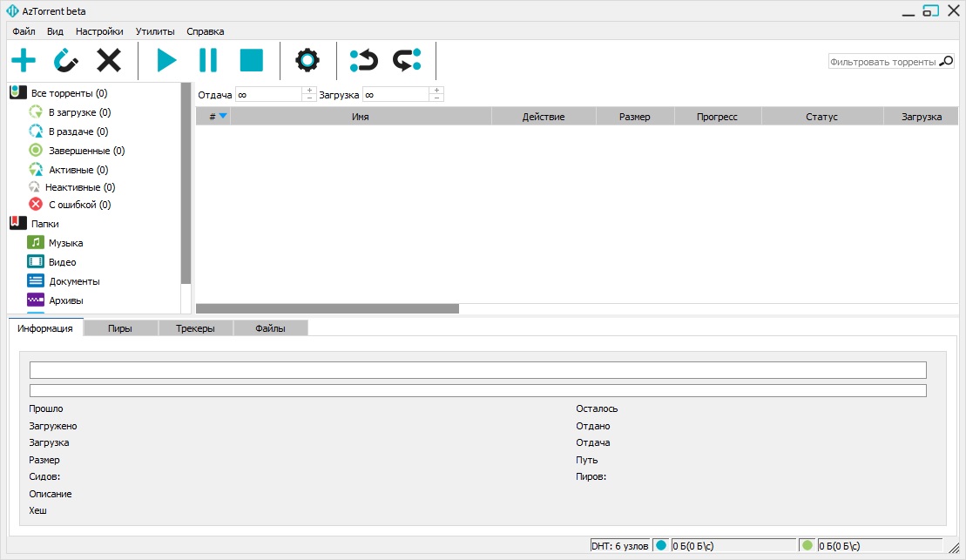Viewport: 966px width, 560px height.
Task: Switch to the Трекеры tab
Action: point(195,328)
